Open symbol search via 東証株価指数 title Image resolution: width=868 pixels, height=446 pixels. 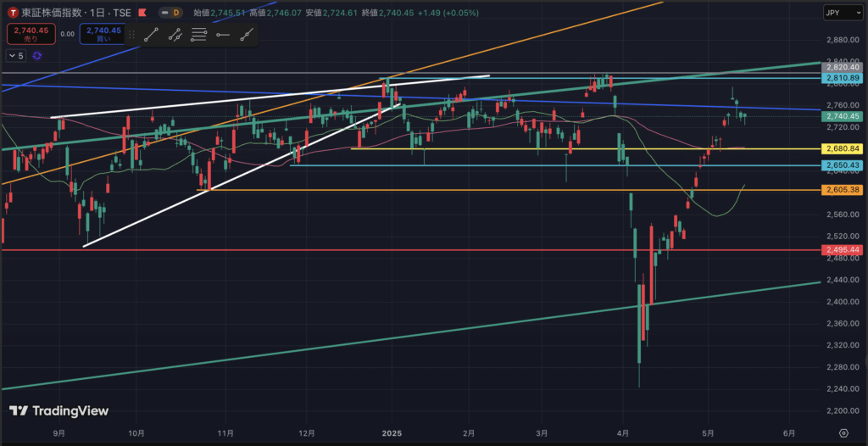point(56,13)
